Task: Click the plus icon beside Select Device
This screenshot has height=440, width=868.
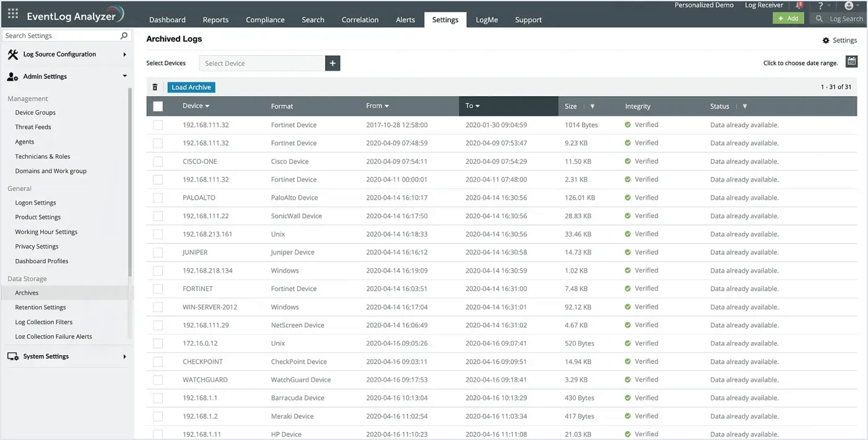Action: 332,63
